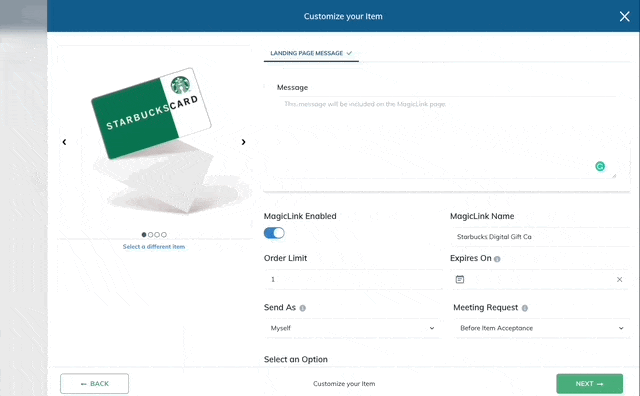This screenshot has height=396, width=640.
Task: Select the first carousel dot indicator
Action: tap(144, 235)
